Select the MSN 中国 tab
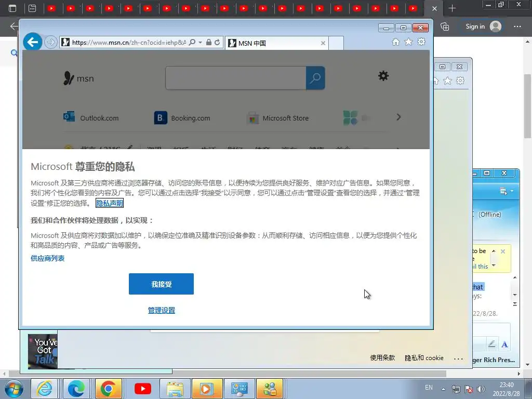The image size is (532, 399). (276, 43)
